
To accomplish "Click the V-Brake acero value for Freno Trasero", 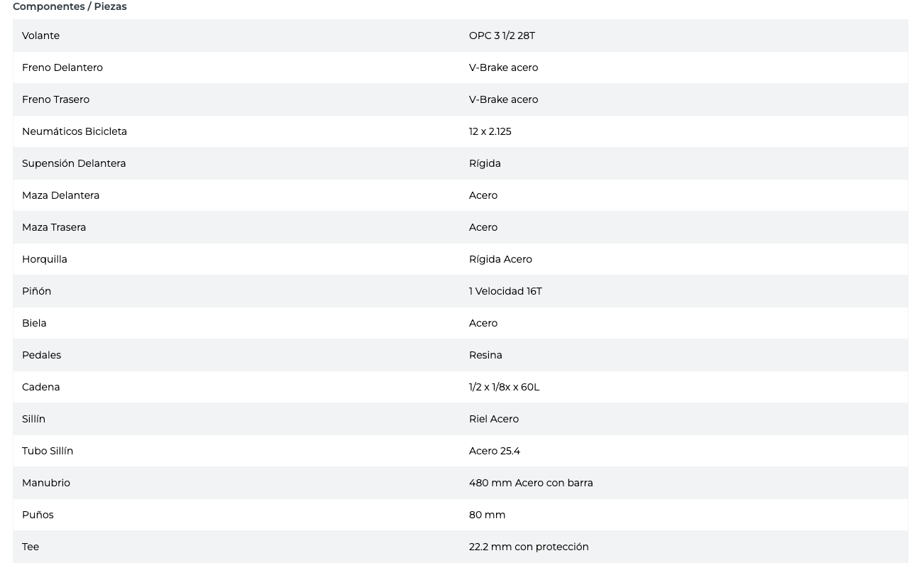I will pyautogui.click(x=503, y=99).
